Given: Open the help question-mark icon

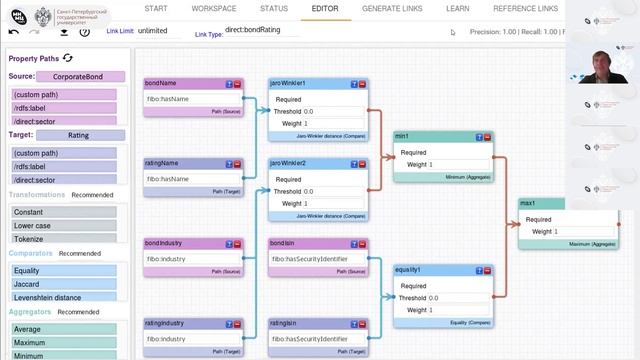Looking at the screenshot, I should (84, 32).
